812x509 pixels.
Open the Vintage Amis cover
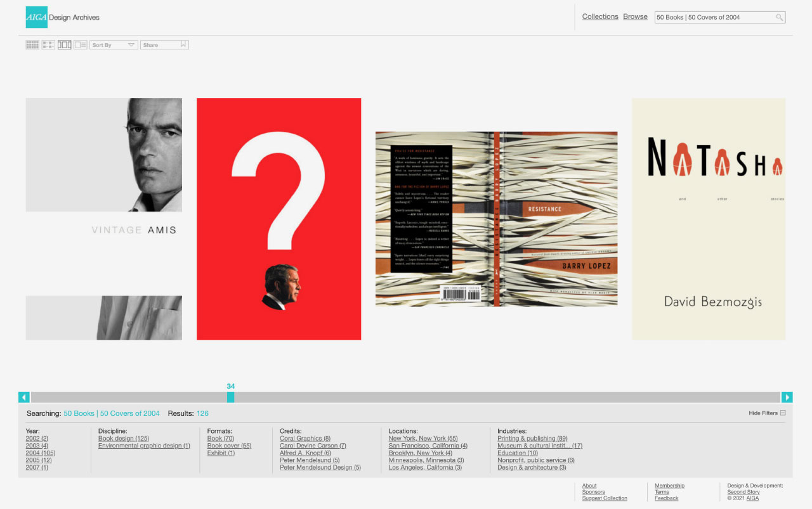(104, 219)
